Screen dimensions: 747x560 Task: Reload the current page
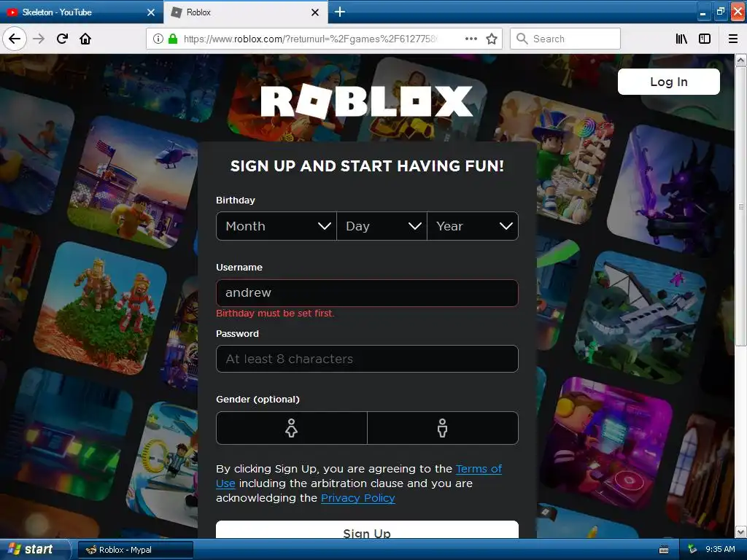[62, 39]
